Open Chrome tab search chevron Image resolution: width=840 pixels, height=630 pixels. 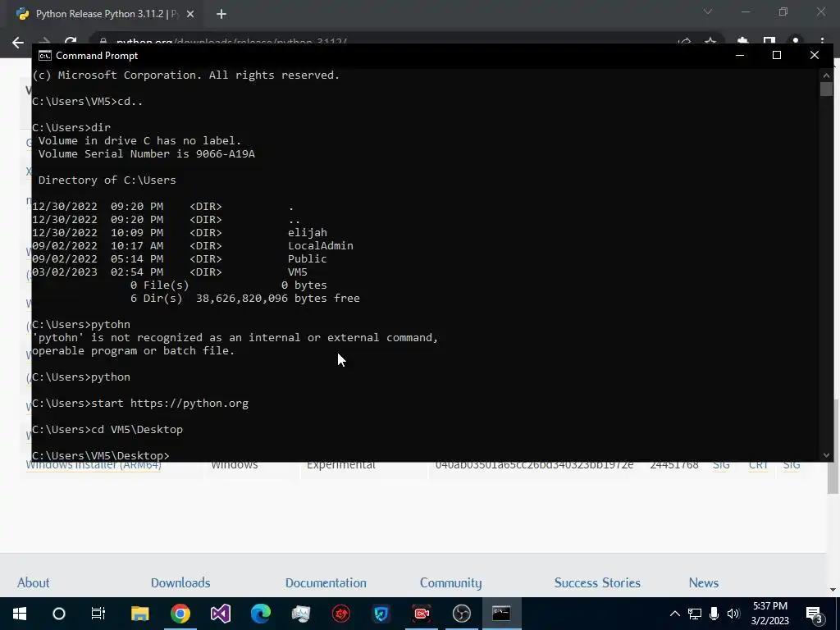tap(708, 11)
